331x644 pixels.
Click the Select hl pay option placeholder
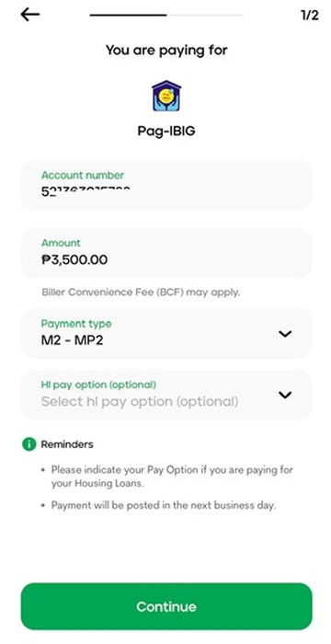[x=140, y=401]
